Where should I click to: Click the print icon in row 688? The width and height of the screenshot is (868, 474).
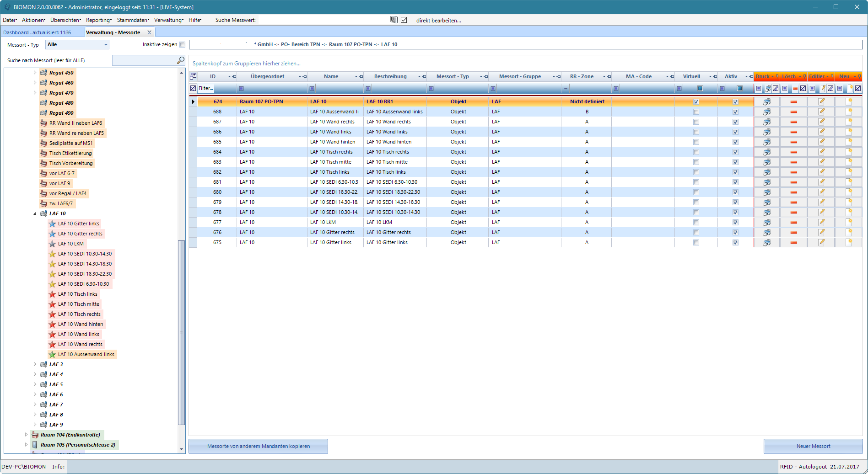[767, 112]
